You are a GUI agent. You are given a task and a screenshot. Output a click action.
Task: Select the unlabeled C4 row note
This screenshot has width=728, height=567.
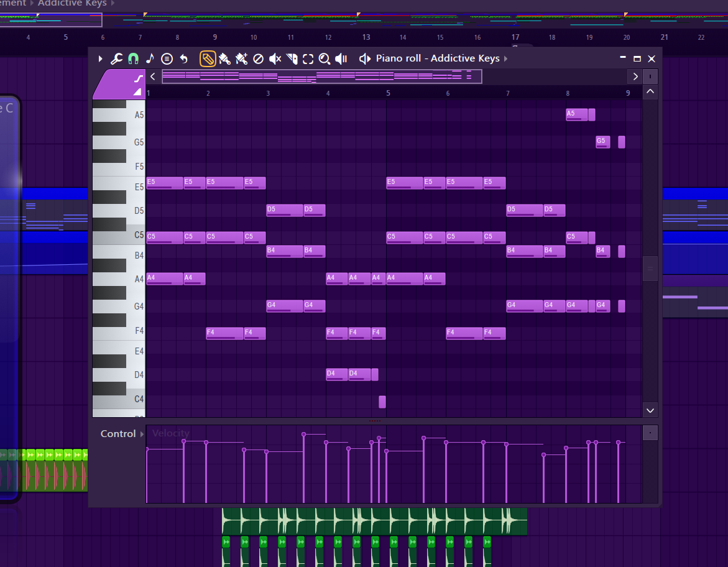point(382,402)
